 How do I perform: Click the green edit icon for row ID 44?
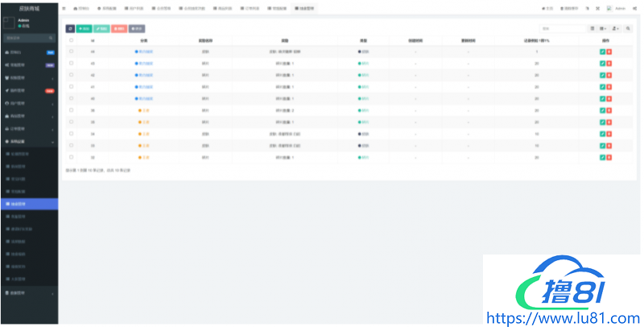[x=602, y=52]
